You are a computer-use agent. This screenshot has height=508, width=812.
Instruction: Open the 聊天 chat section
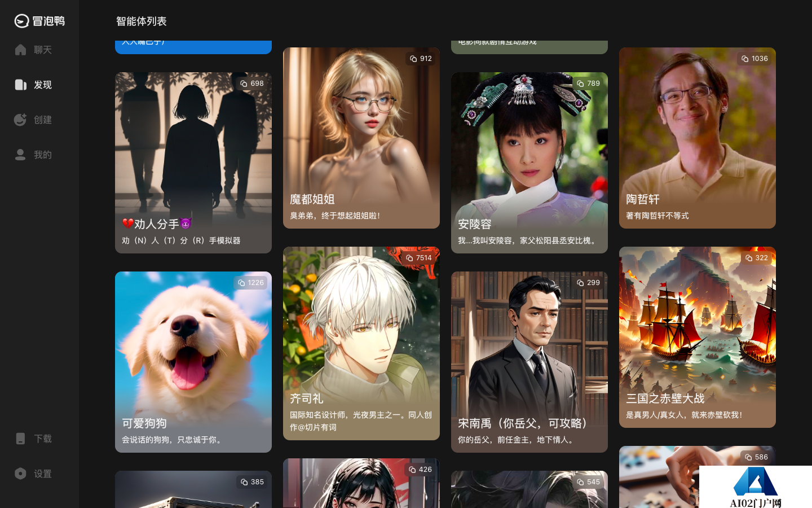[x=33, y=50]
